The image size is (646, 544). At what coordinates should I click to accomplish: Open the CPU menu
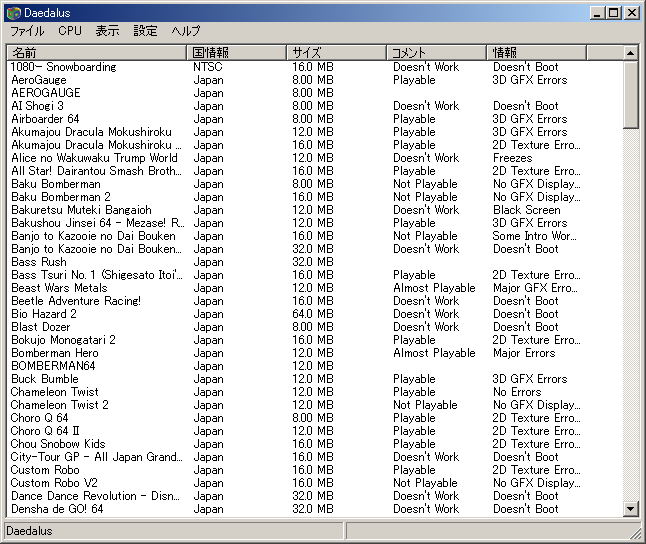[70, 31]
